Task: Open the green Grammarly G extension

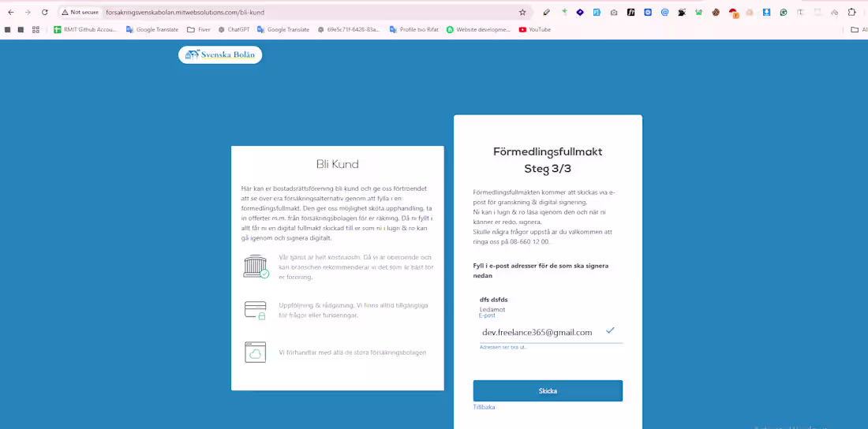Action: (784, 12)
